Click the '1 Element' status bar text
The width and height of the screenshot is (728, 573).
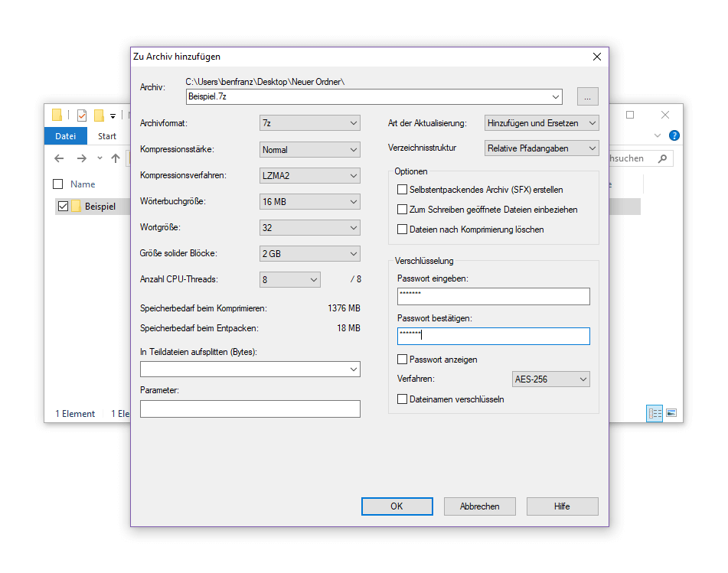point(75,413)
